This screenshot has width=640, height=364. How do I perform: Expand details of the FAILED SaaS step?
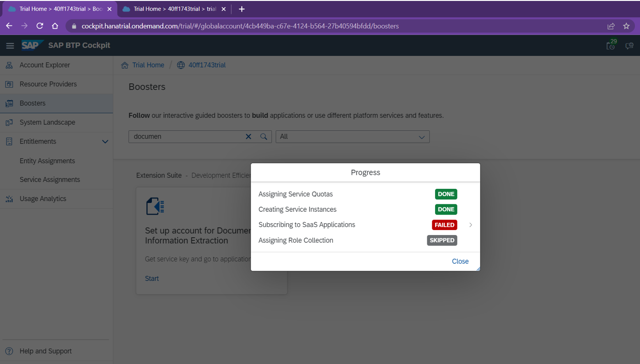click(x=471, y=225)
